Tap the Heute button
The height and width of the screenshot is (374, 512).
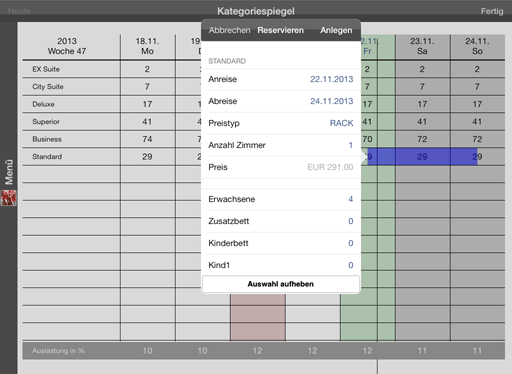[x=19, y=11]
